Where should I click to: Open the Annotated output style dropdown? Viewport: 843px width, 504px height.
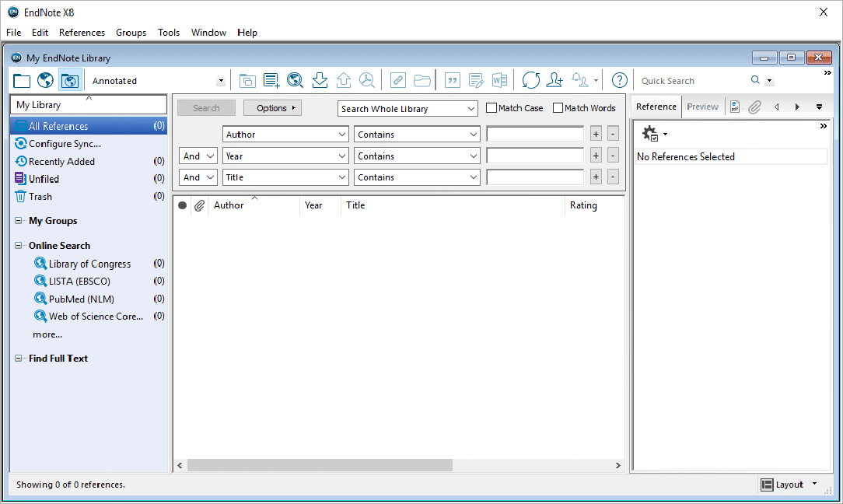221,81
